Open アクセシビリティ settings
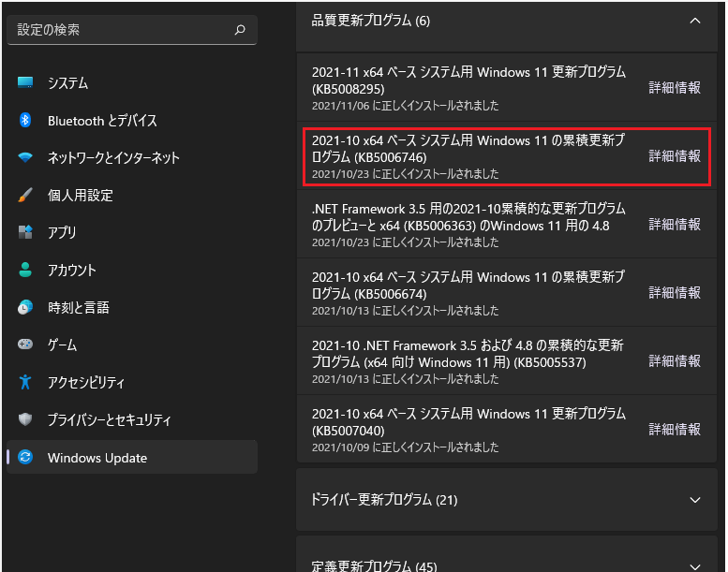The height and width of the screenshot is (572, 728). pos(132,382)
